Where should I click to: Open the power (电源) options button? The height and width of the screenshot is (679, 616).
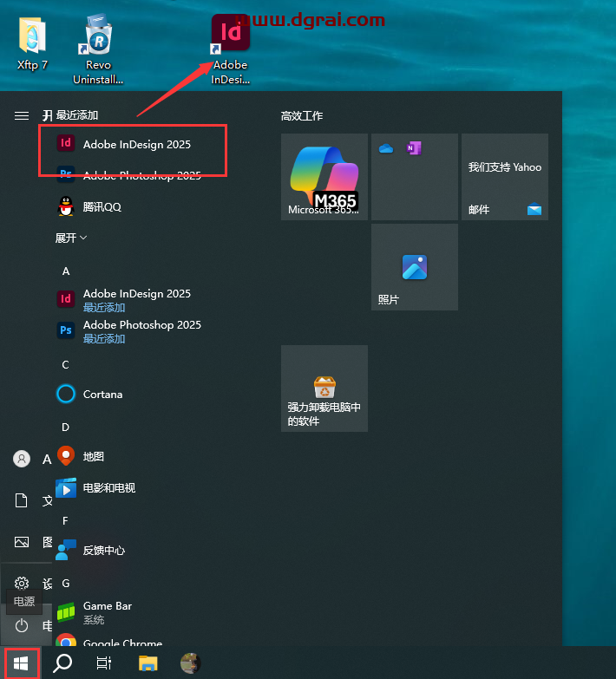(22, 625)
